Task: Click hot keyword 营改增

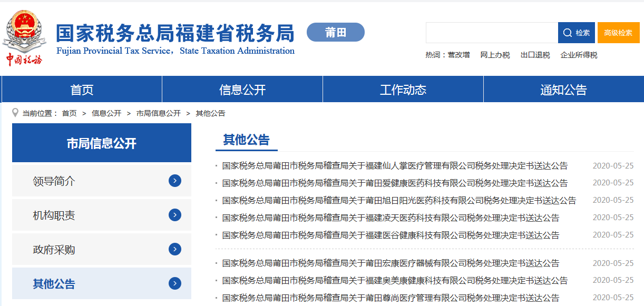Action: (458, 55)
